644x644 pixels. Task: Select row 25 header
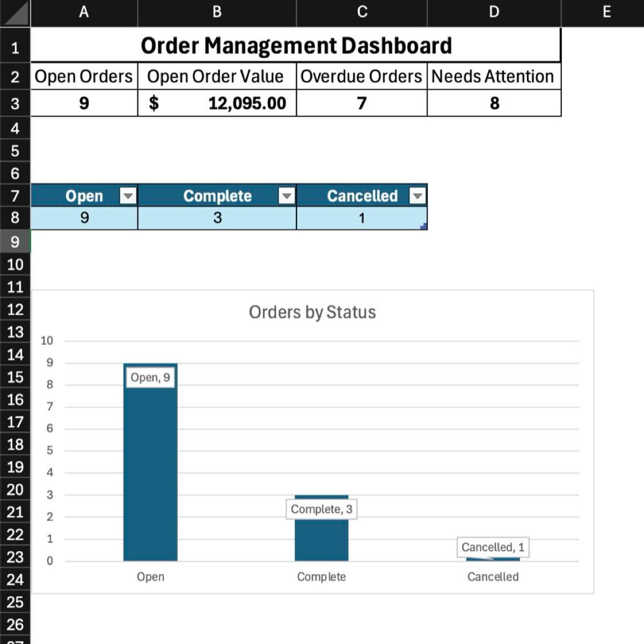coord(15,602)
